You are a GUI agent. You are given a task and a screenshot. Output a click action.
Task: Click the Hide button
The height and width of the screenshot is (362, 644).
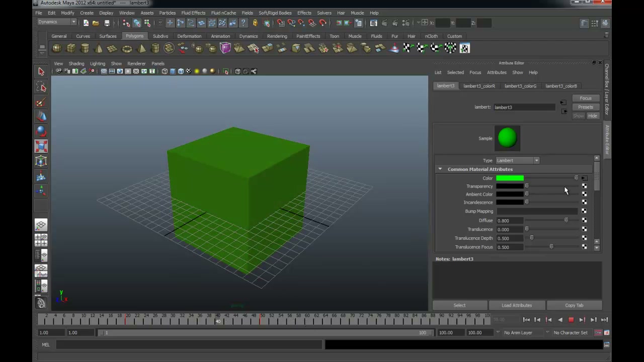tap(593, 116)
